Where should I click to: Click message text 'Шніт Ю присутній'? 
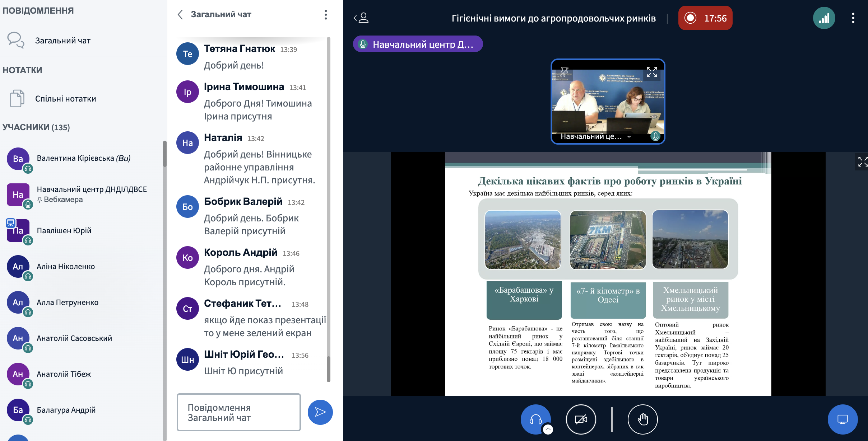pyautogui.click(x=243, y=371)
